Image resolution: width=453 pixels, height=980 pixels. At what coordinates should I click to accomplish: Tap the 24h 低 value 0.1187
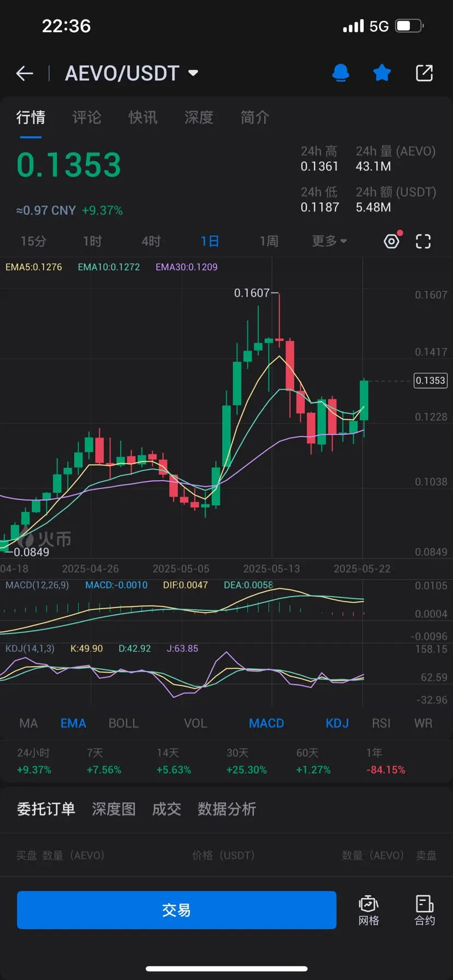tap(320, 207)
